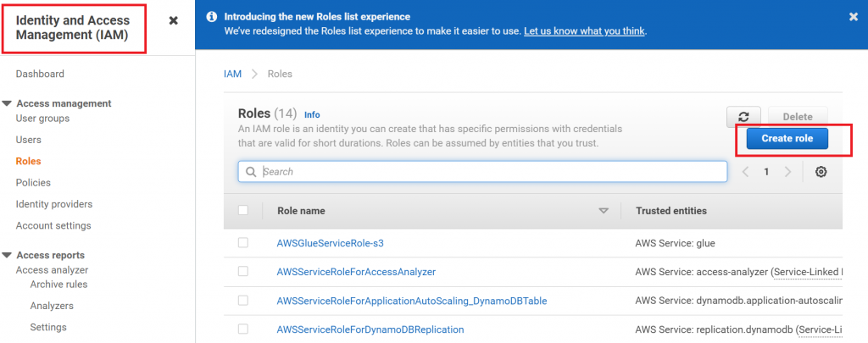Sort by the Role name column arrow
The image size is (868, 343).
point(604,211)
